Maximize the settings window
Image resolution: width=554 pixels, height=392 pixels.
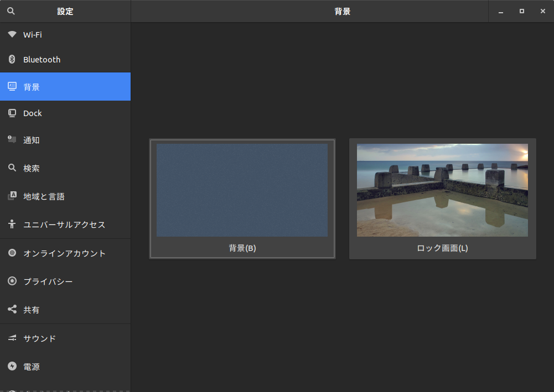(521, 11)
